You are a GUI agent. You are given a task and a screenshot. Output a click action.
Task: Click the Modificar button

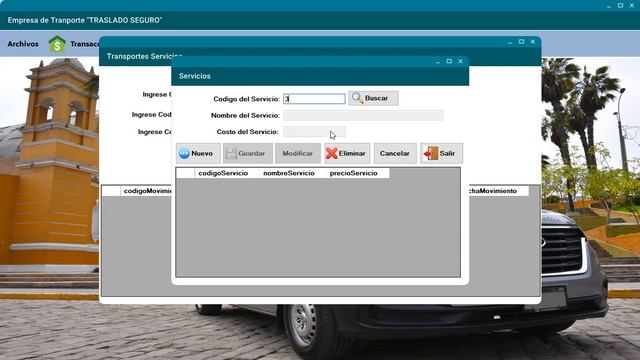[298, 153]
